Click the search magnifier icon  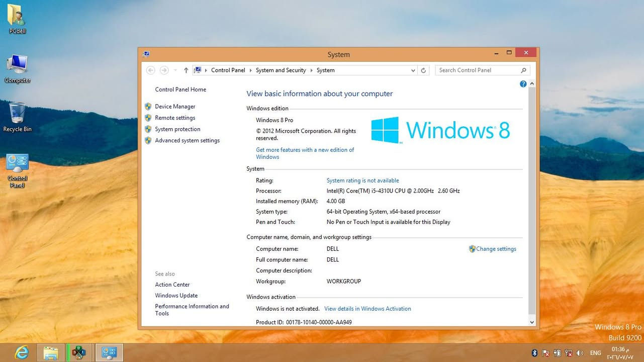click(523, 70)
